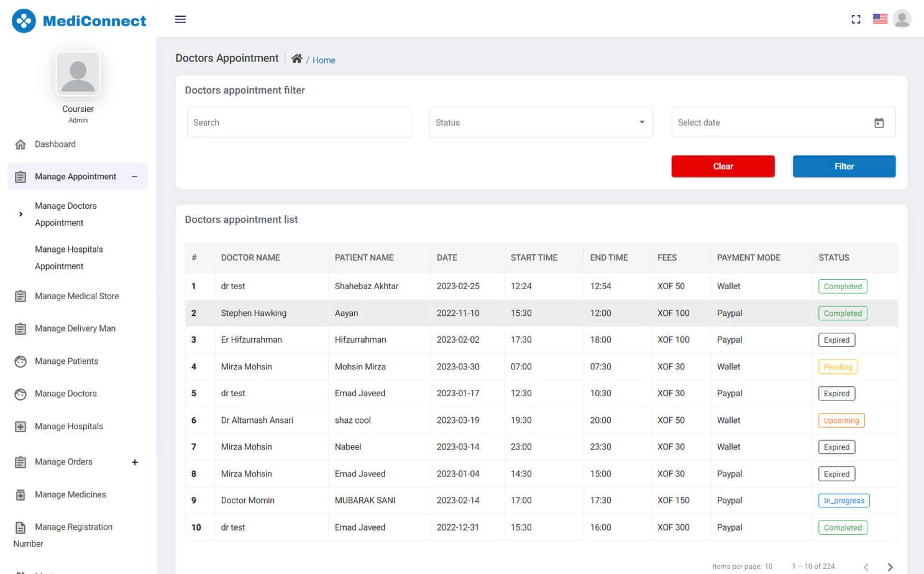The height and width of the screenshot is (574, 924).
Task: Click the Manage Medicines sidebar icon
Action: [21, 494]
